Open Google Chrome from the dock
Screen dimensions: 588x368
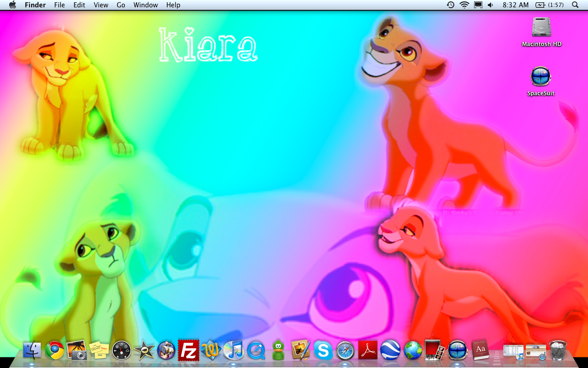[54, 351]
